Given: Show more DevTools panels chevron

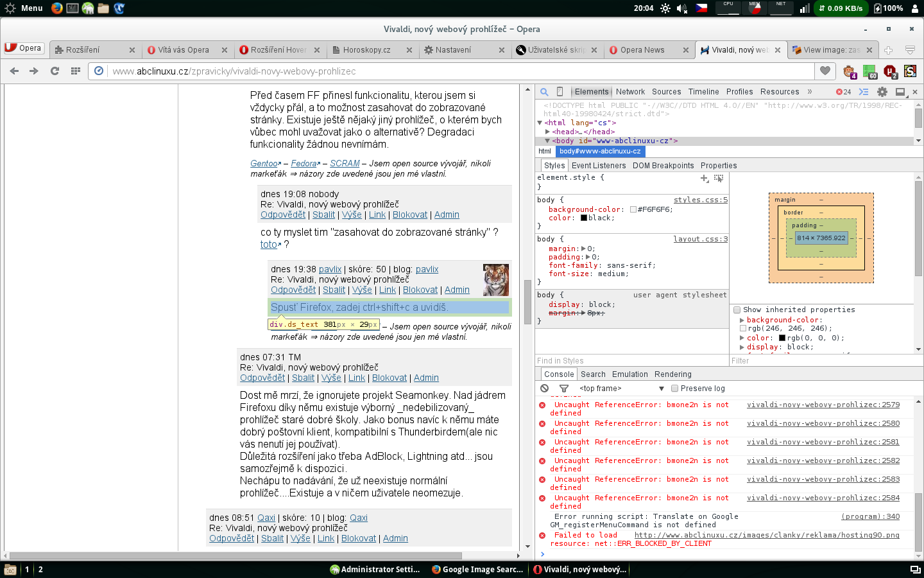Looking at the screenshot, I should pyautogui.click(x=810, y=92).
